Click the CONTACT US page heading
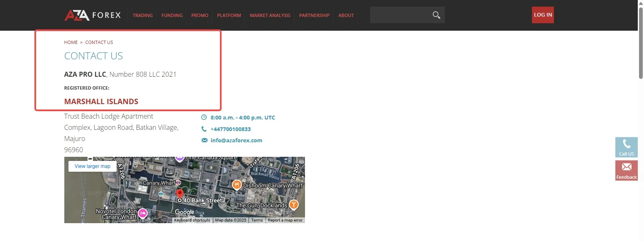This screenshot has height=241, width=644. (93, 56)
